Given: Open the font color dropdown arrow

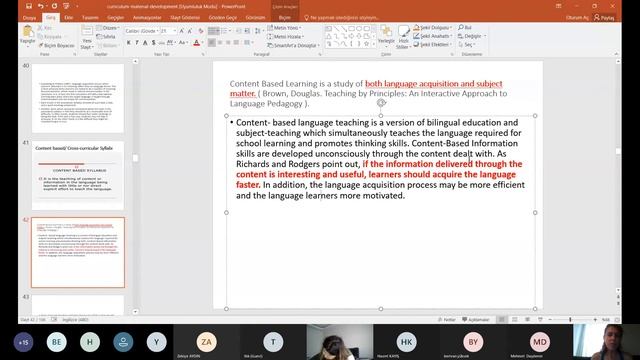Looking at the screenshot, I should tap(202, 42).
